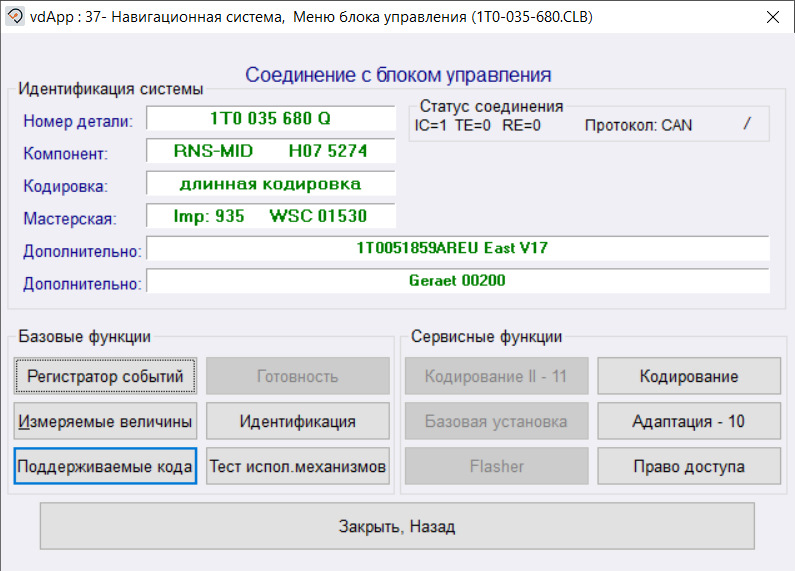
Task: Click the workshop field Imp: 935 WSC 01530
Action: coord(271,216)
